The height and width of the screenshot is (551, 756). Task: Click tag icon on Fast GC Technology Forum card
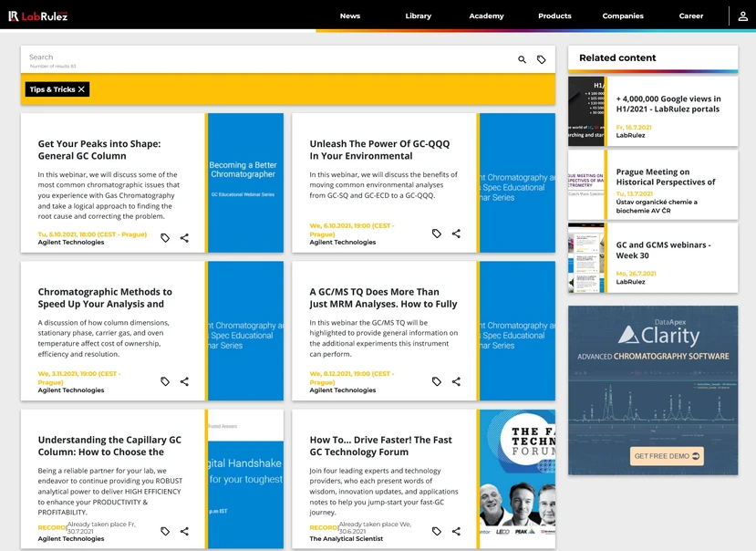[436, 531]
